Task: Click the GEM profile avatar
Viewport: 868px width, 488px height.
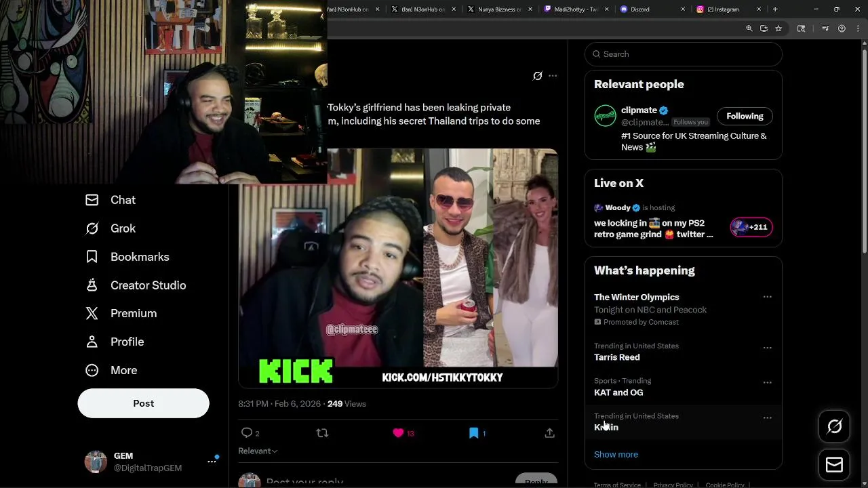Action: (96, 462)
